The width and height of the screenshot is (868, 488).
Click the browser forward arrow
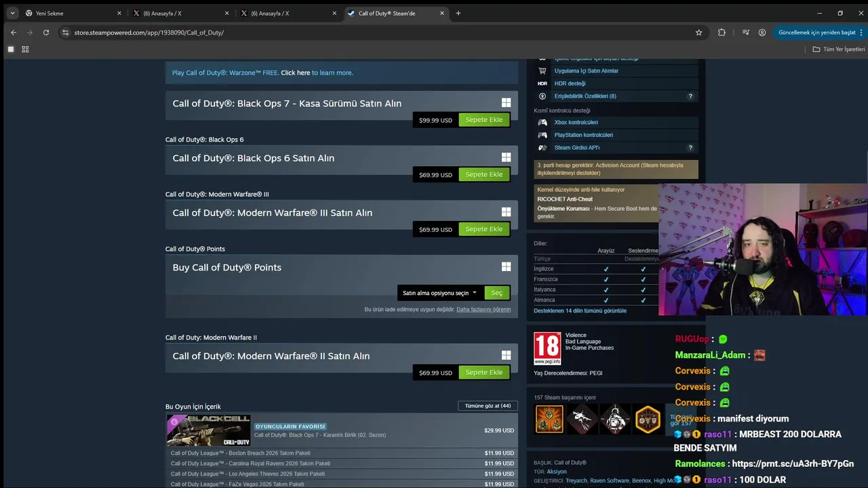(30, 33)
